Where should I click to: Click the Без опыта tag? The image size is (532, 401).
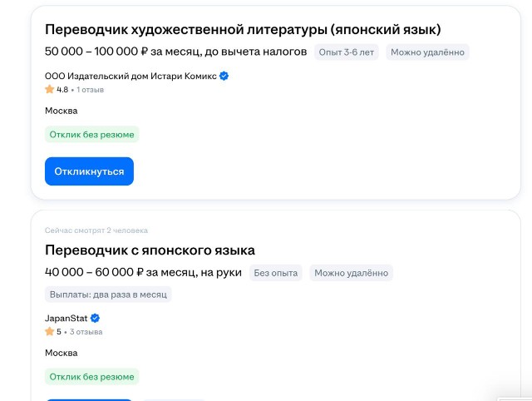275,273
